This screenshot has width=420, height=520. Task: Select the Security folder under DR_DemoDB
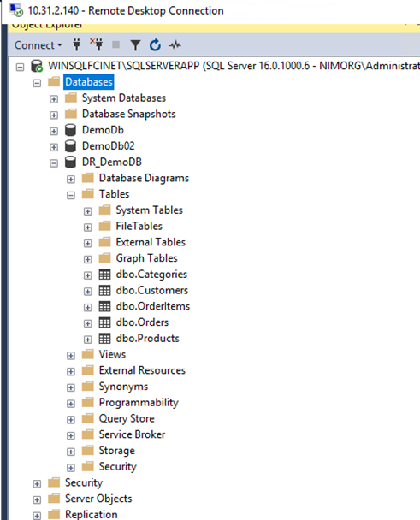(117, 467)
